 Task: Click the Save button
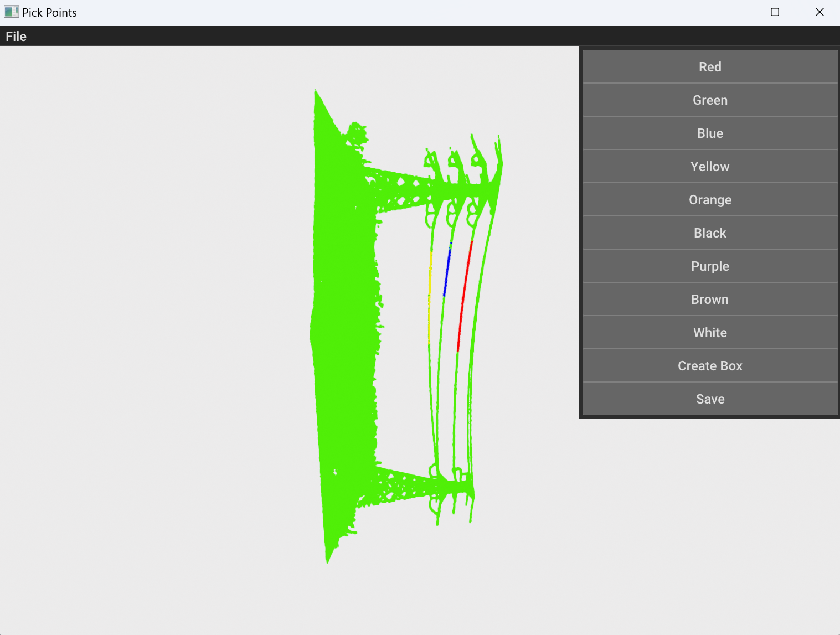(710, 399)
